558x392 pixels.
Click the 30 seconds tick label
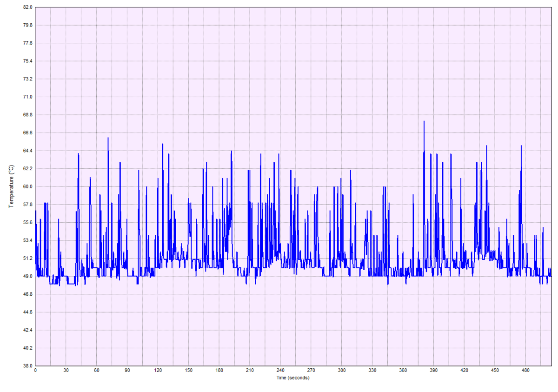coord(66,371)
